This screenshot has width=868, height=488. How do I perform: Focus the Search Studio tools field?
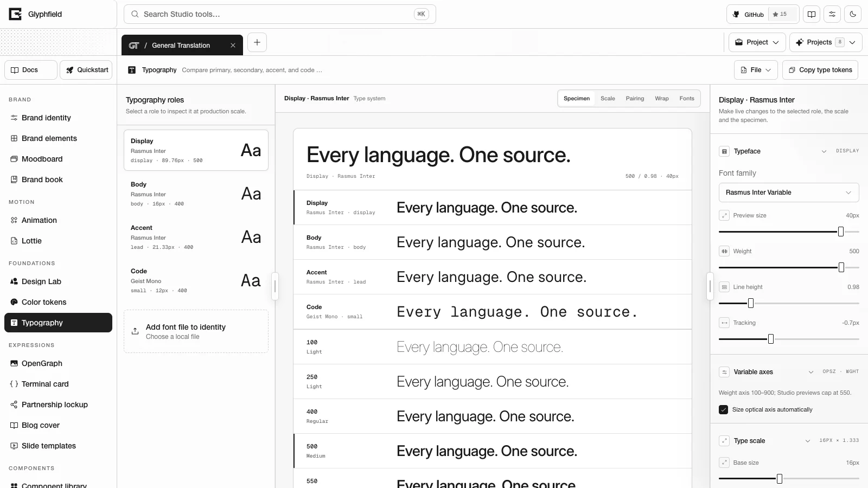(x=280, y=14)
